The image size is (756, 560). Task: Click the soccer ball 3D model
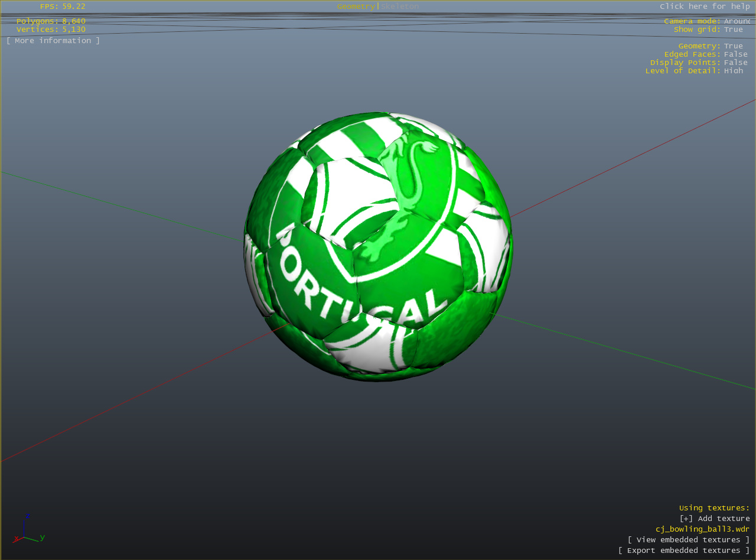pos(378,247)
